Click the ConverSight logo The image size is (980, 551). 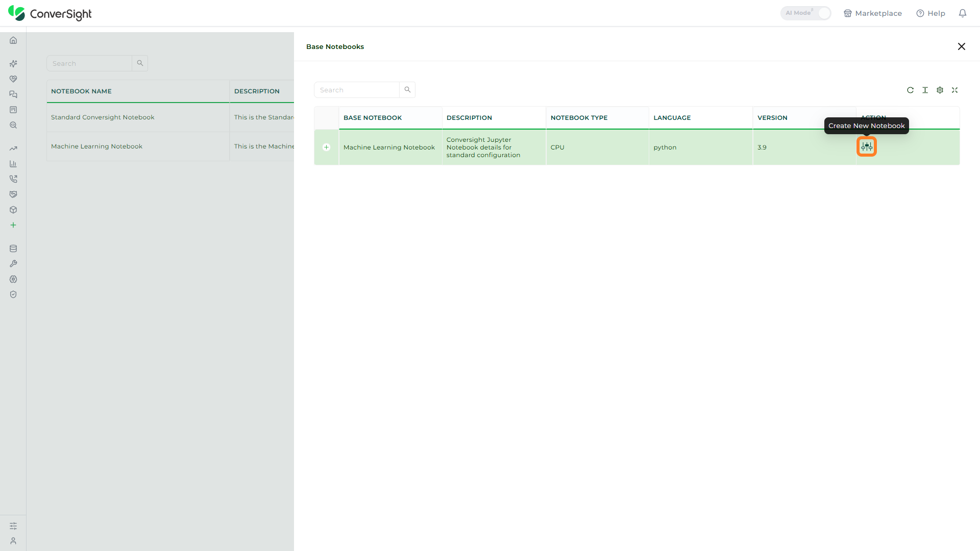click(50, 13)
